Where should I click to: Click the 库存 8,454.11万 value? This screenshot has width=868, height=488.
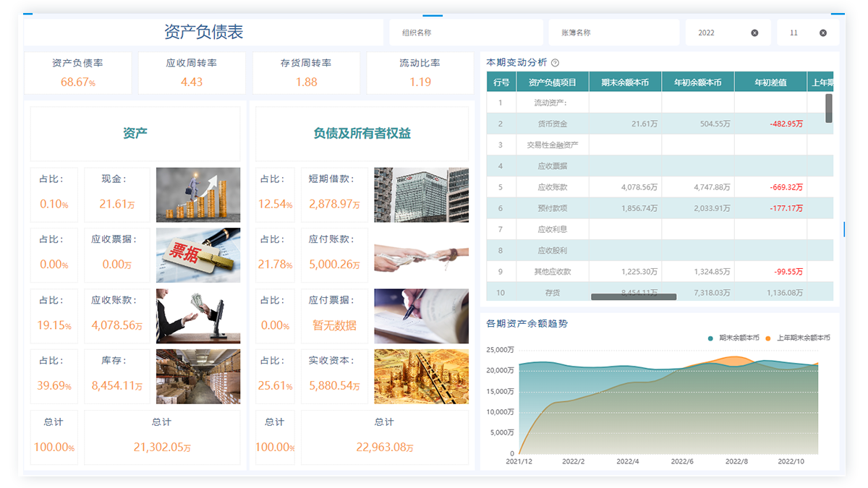point(117,386)
